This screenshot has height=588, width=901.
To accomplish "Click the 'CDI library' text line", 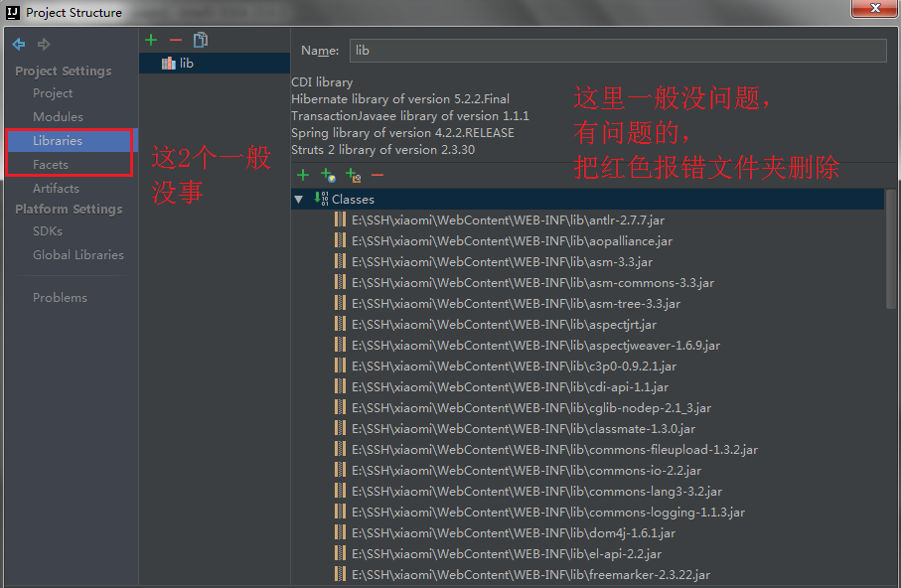I will coord(322,82).
